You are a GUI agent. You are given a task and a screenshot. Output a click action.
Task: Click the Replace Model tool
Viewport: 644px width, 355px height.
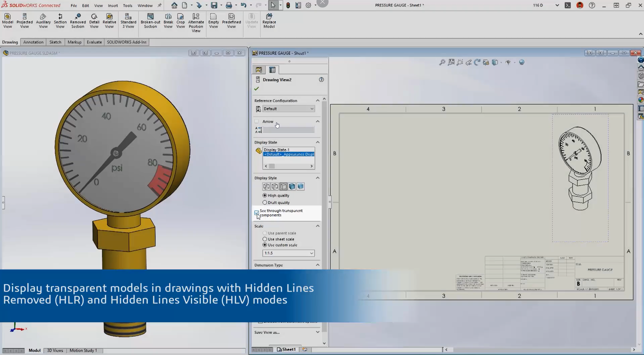pyautogui.click(x=269, y=21)
